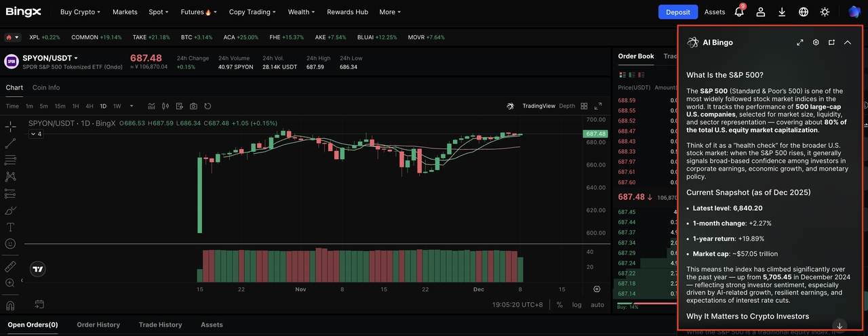868x336 pixels.
Task: Toggle log scale on chart
Action: (576, 305)
